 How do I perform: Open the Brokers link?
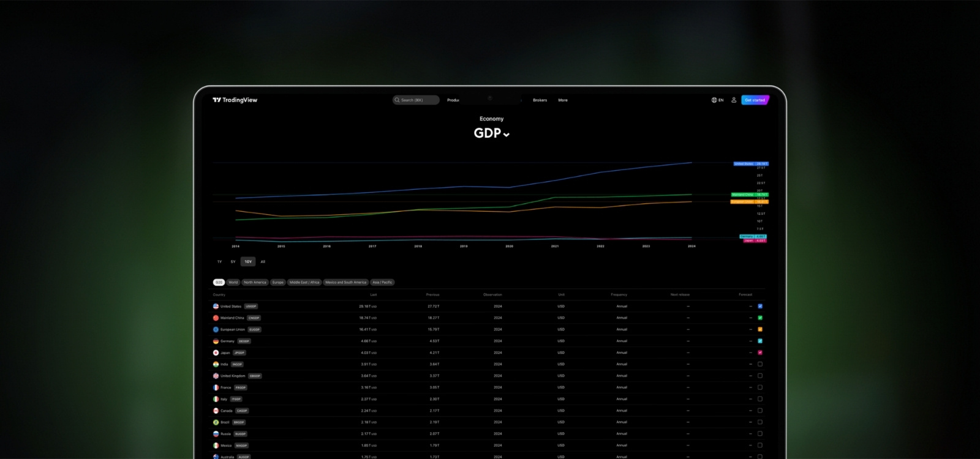(540, 100)
